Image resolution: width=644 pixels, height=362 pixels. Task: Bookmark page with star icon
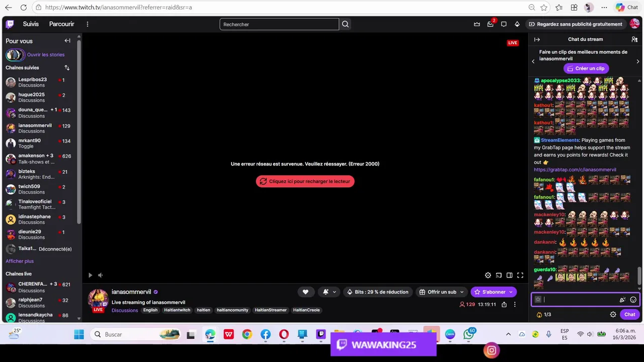point(544,8)
